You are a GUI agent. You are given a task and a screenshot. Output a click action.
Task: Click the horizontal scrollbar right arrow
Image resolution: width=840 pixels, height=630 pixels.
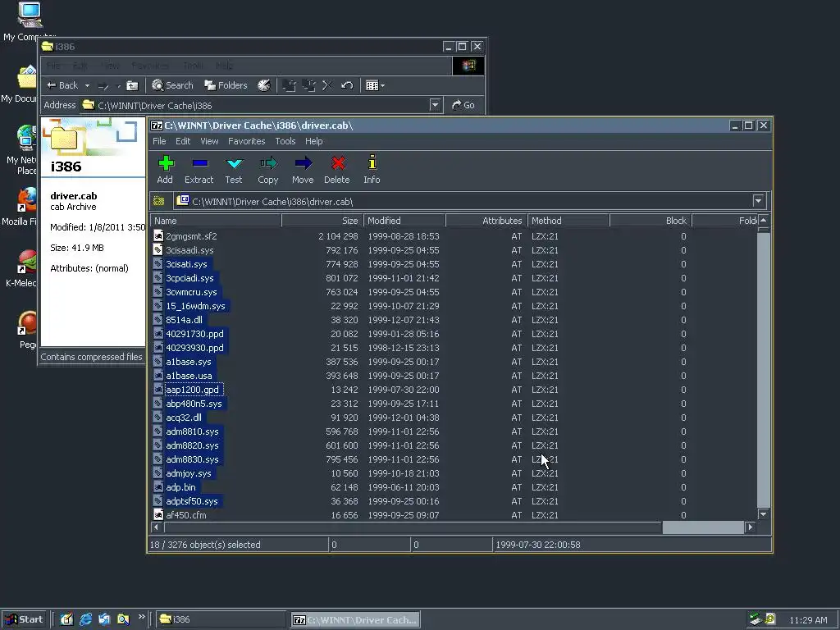[x=750, y=527]
